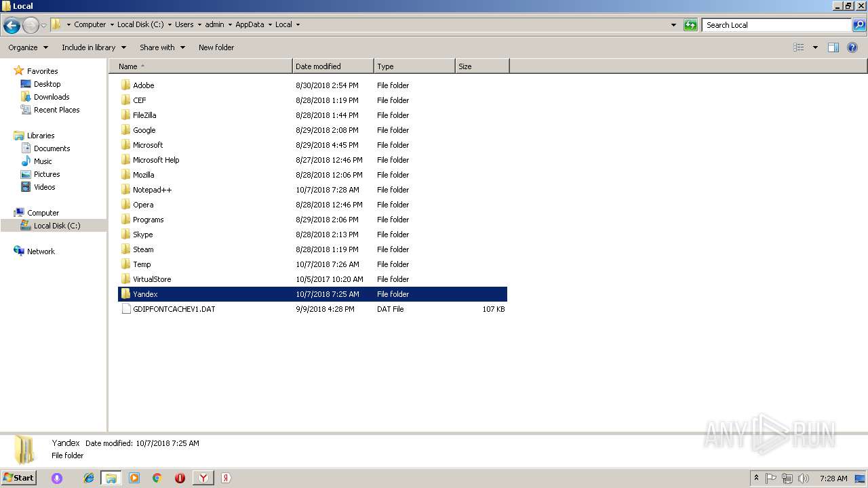Click the search magnifier icon
This screenshot has width=868, height=488.
click(x=859, y=25)
